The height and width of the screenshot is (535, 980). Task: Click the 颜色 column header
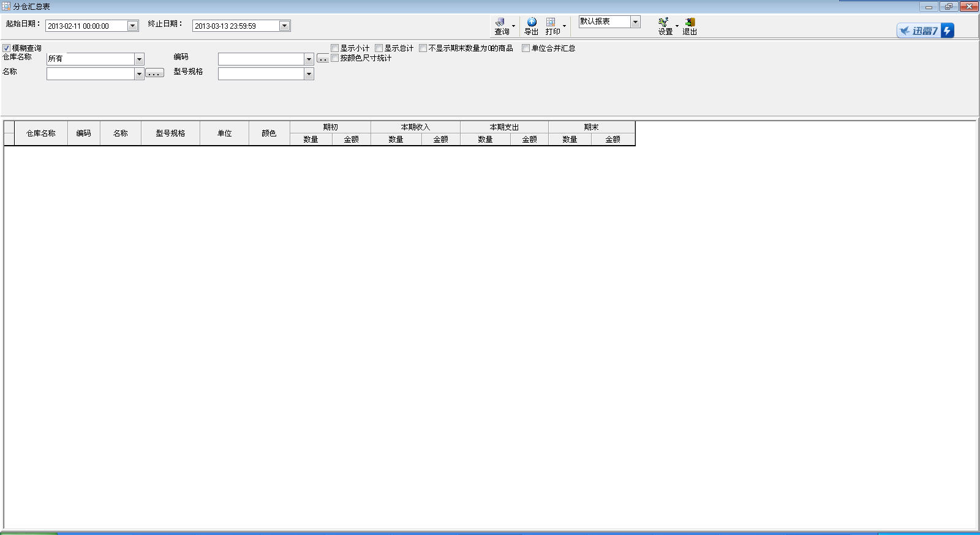(x=269, y=133)
